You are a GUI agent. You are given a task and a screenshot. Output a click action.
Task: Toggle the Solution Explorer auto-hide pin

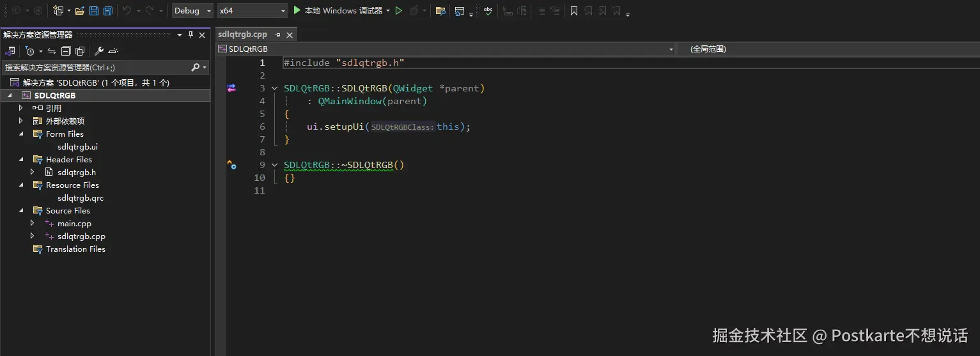pyautogui.click(x=191, y=35)
